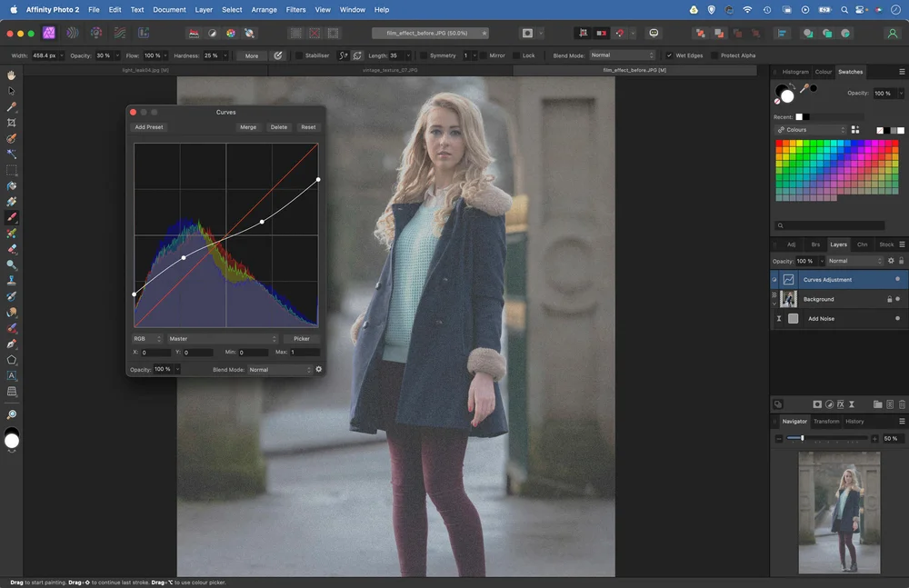Click the Add Preset button
909x588 pixels.
pos(149,127)
